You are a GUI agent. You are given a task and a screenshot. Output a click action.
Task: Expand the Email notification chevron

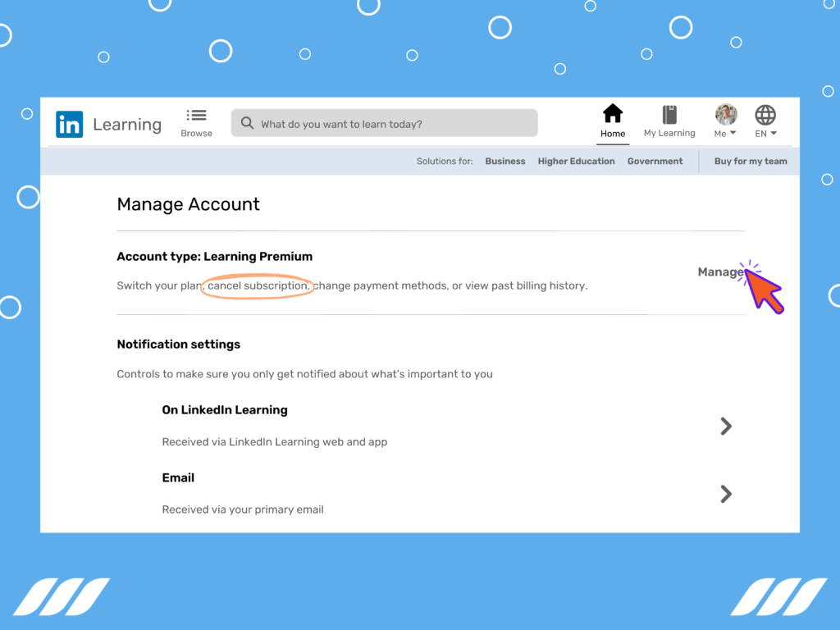click(726, 494)
